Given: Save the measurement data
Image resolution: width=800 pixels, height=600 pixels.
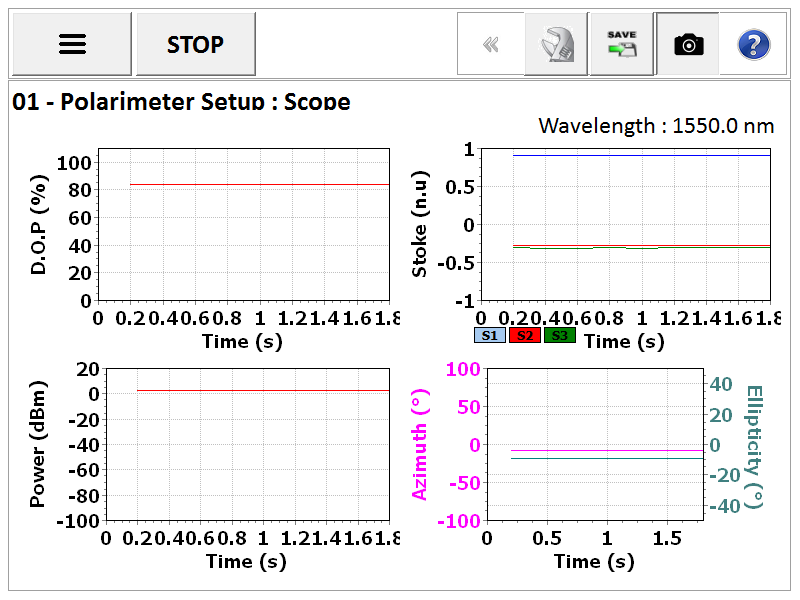Looking at the screenshot, I should [621, 44].
